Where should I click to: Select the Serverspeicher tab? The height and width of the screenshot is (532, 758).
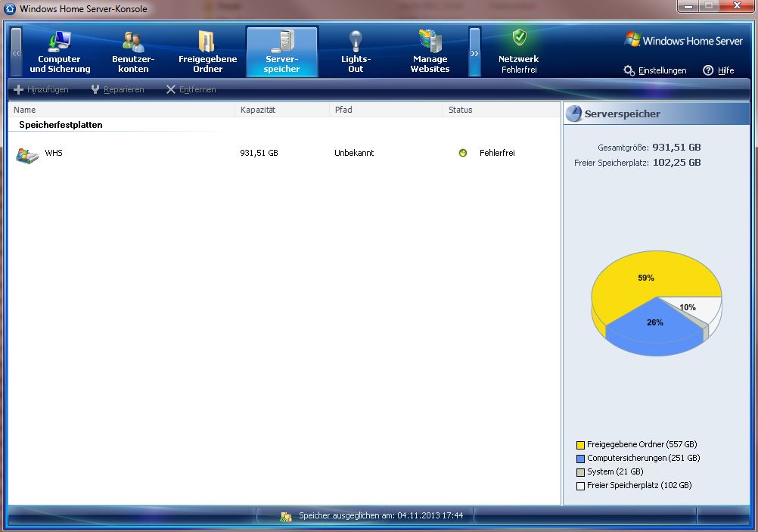(x=282, y=51)
